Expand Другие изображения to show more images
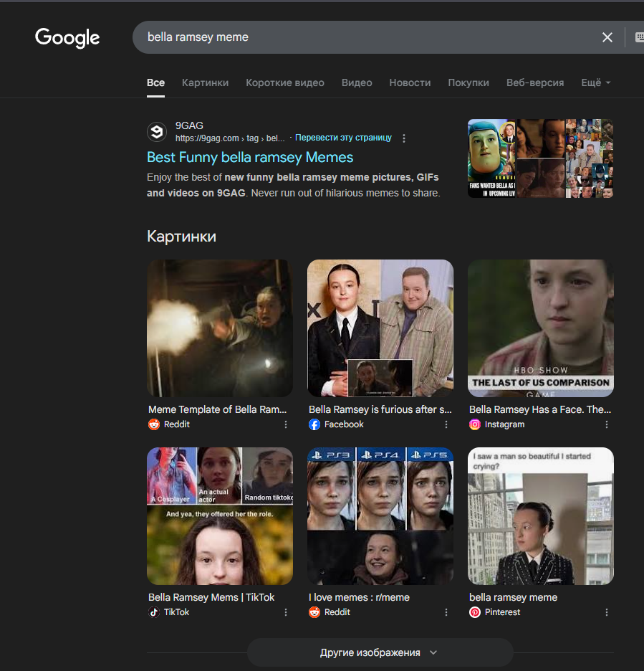 tap(380, 652)
